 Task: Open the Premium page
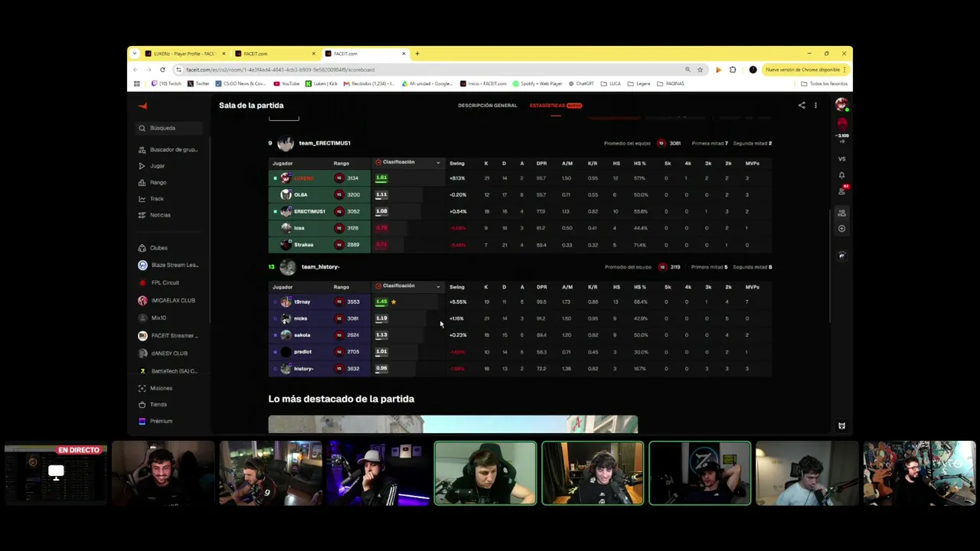coord(155,421)
